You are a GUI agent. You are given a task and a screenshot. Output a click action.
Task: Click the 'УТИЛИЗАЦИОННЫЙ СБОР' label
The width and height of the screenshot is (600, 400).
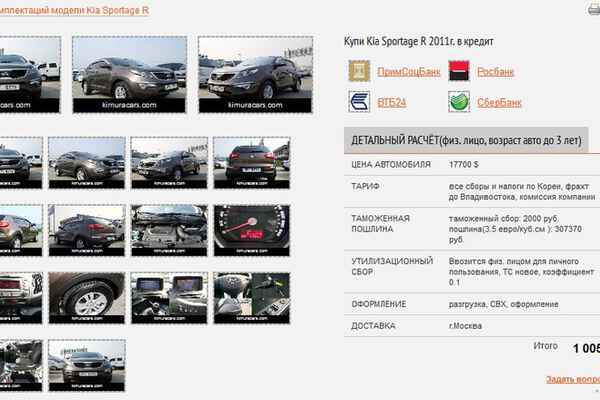392,266
